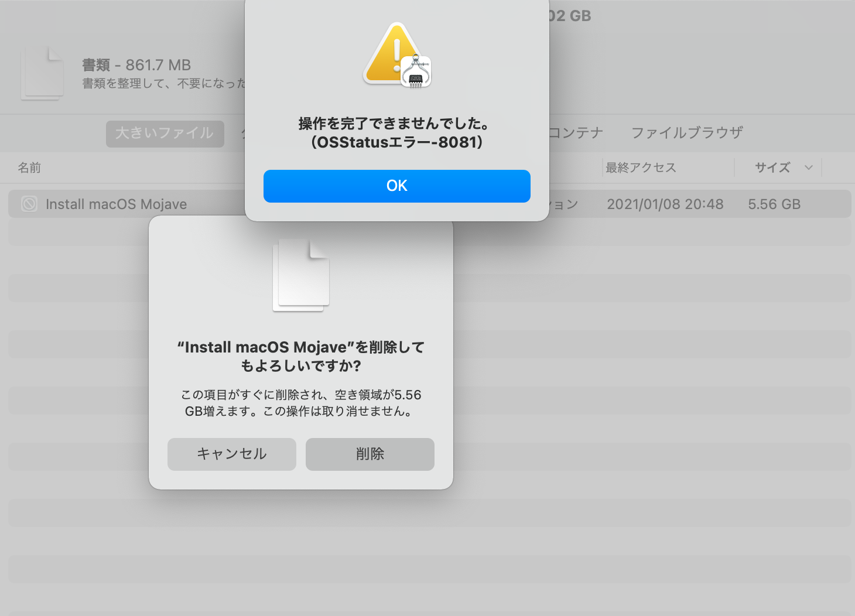Click the 2021/01/08 20:48 access date
Screen dimensions: 855x616
pyautogui.click(x=665, y=204)
